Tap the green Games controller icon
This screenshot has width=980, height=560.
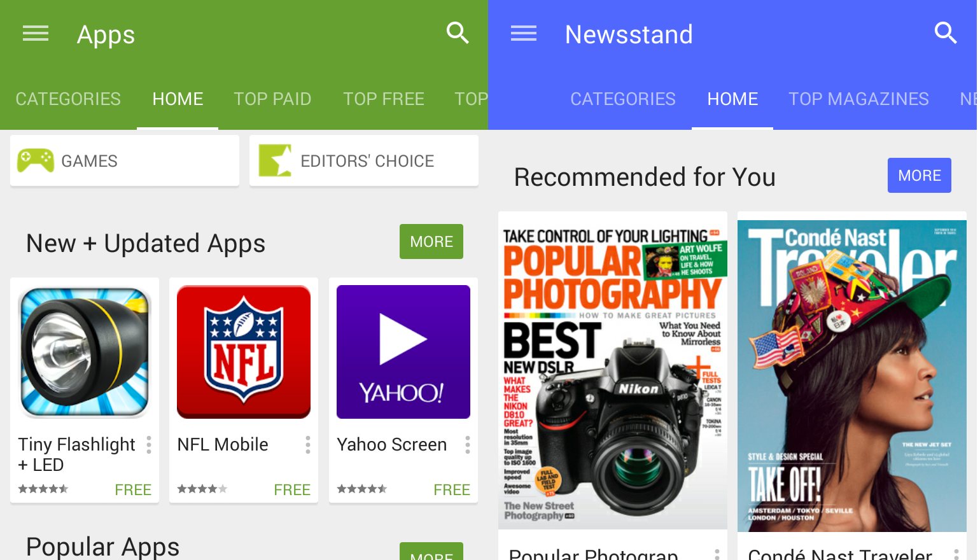pyautogui.click(x=36, y=160)
